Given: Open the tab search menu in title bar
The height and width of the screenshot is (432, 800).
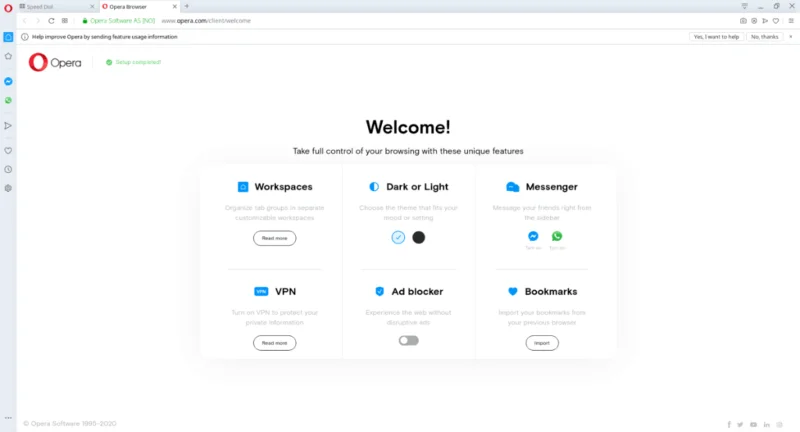Looking at the screenshot, I should (744, 7).
